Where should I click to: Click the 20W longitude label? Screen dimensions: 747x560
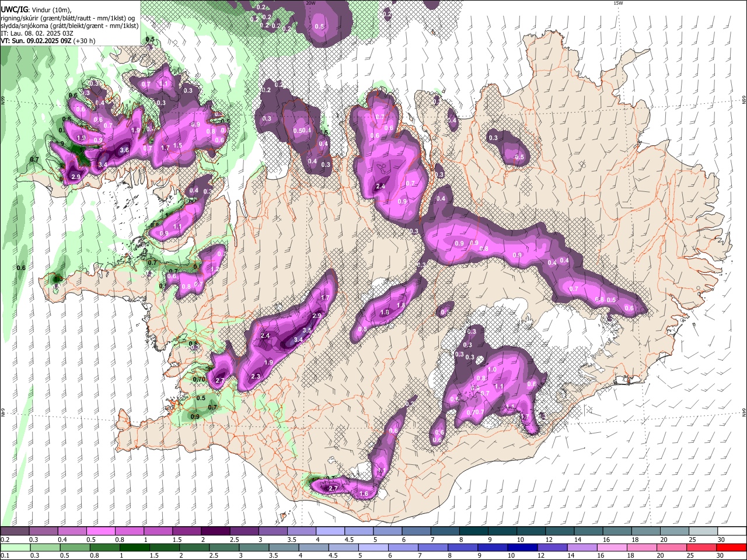(x=310, y=3)
